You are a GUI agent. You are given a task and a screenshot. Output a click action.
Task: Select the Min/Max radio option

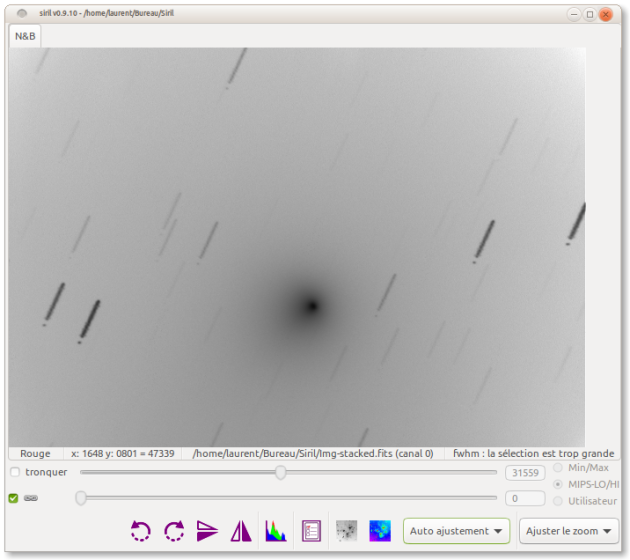pos(558,467)
